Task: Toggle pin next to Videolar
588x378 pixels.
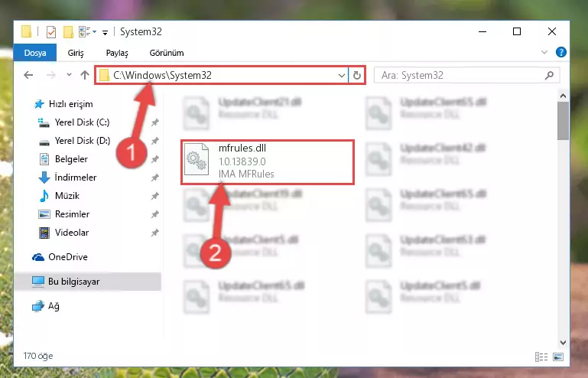Action: (x=155, y=233)
